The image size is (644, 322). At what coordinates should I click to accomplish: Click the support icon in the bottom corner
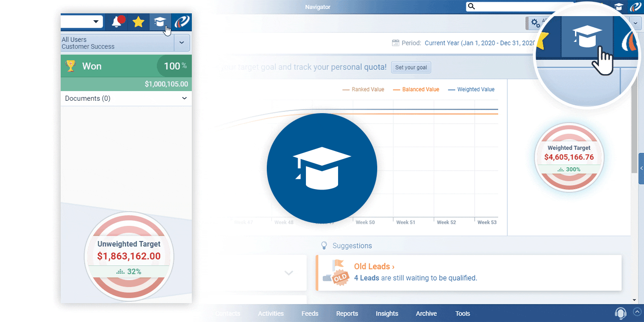[621, 313]
